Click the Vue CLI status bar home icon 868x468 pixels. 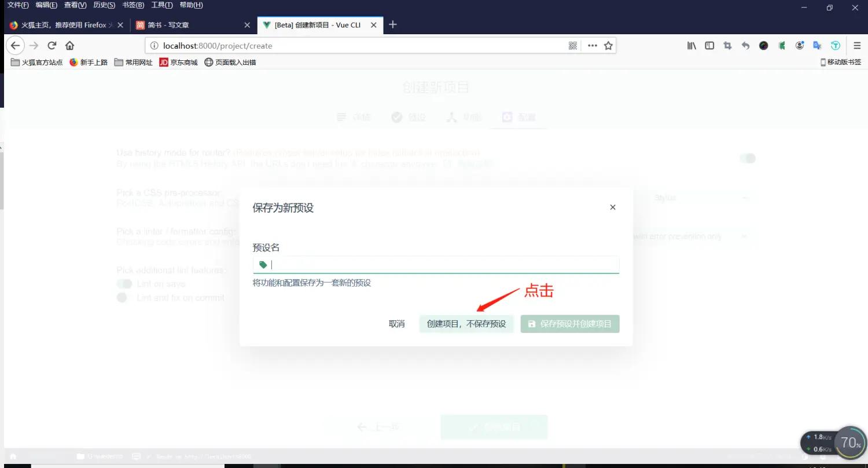(x=13, y=456)
